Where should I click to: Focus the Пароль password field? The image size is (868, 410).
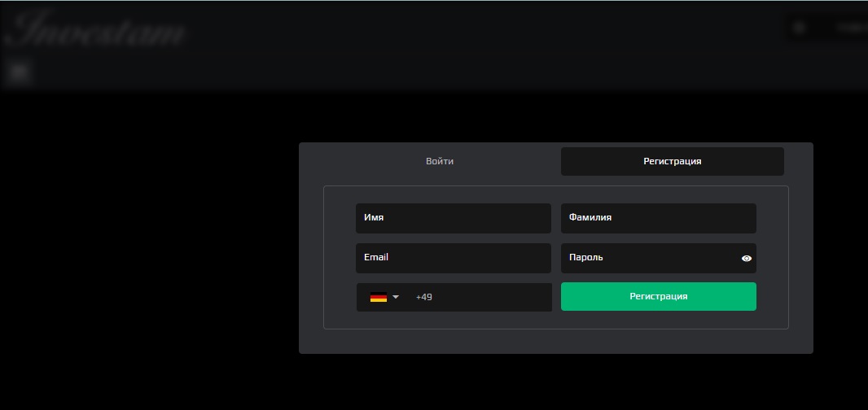pos(658,258)
